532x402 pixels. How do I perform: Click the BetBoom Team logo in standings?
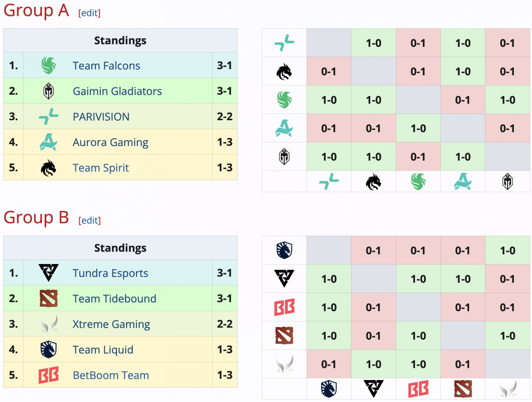[49, 375]
